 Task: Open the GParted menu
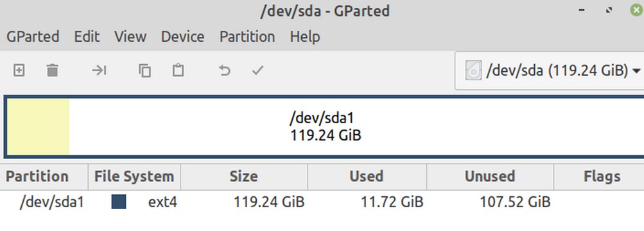point(33,37)
